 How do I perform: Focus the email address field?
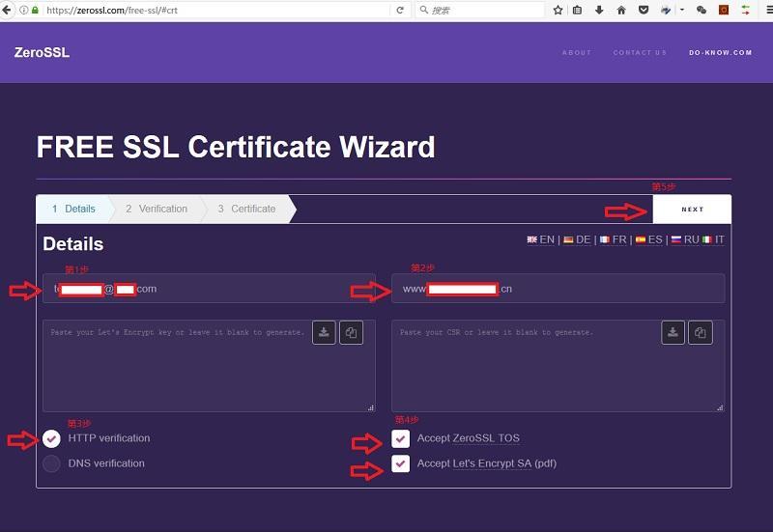209,289
